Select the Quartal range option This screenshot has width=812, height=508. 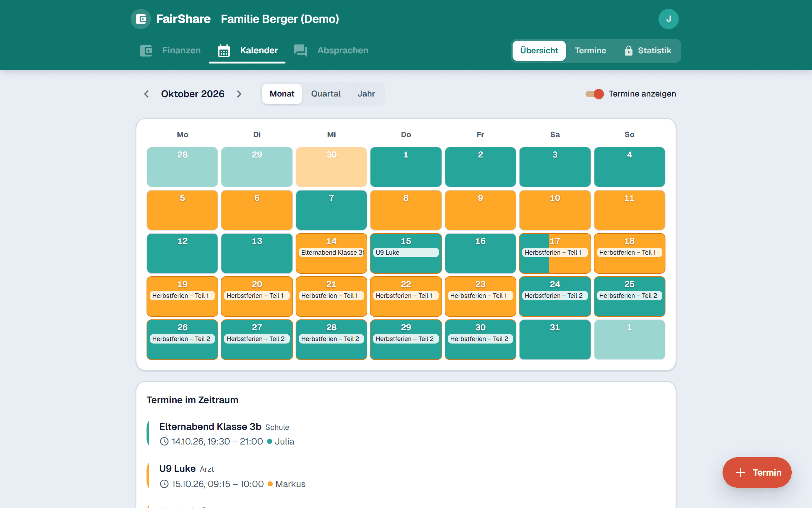tap(325, 94)
